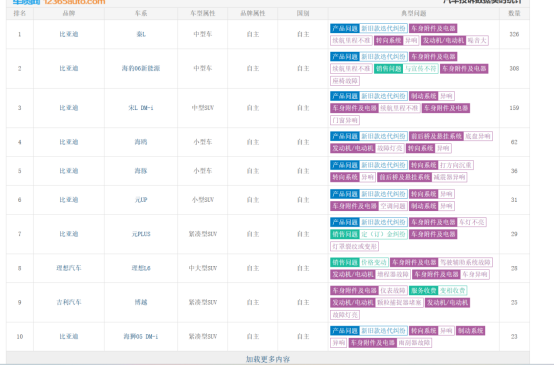Open the 元UP series link

[141, 200]
